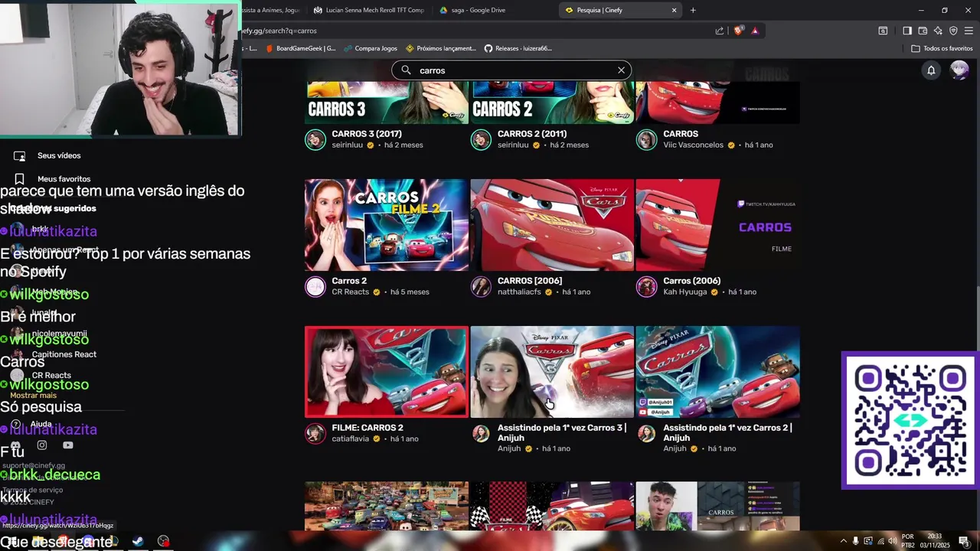Clear the search field with the X icon
Screen dimensions: 980x551
click(621, 70)
